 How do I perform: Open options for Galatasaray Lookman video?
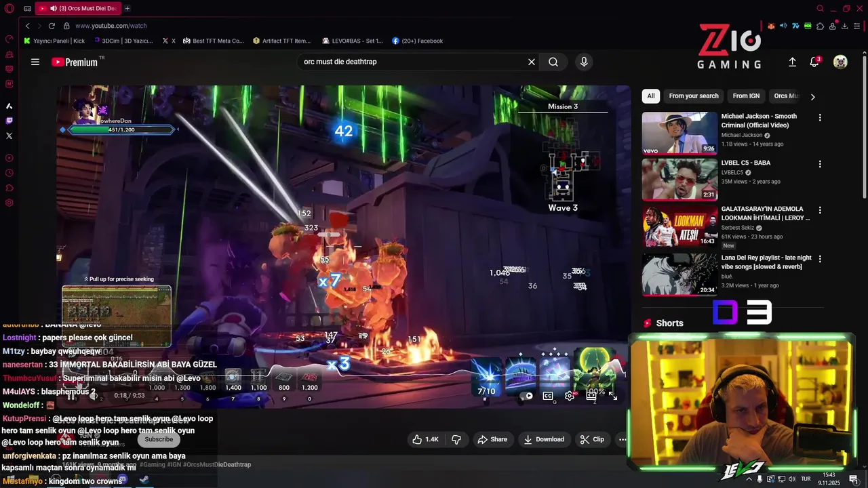click(820, 211)
